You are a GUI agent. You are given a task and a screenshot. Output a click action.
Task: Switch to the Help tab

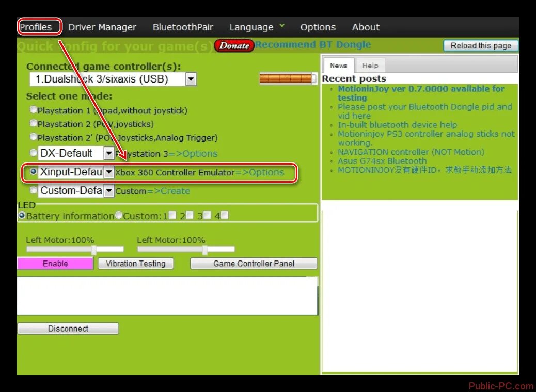370,66
